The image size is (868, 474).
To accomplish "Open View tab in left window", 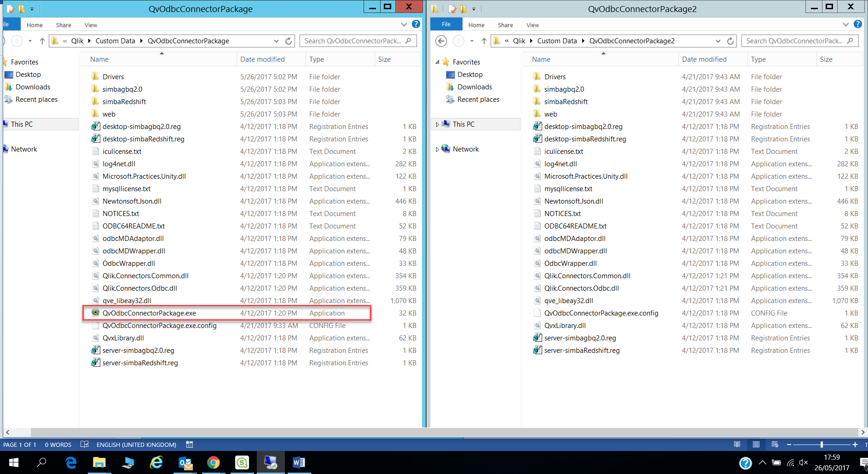I will [x=91, y=25].
